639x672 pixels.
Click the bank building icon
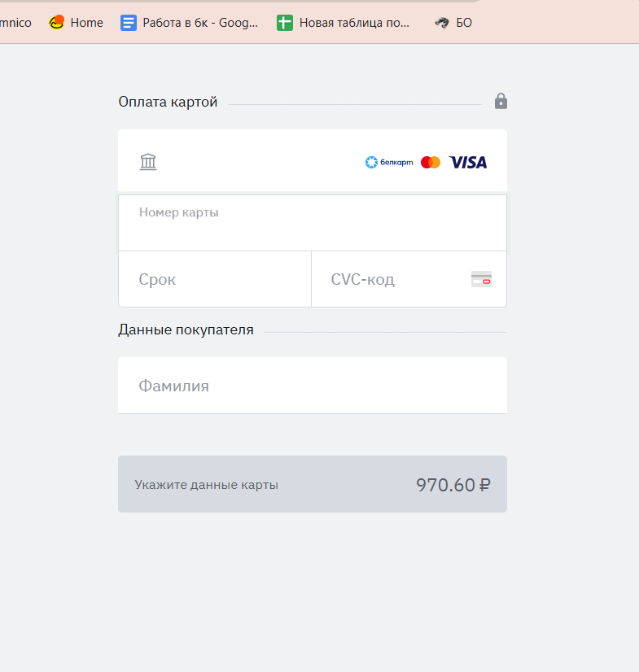tap(148, 161)
